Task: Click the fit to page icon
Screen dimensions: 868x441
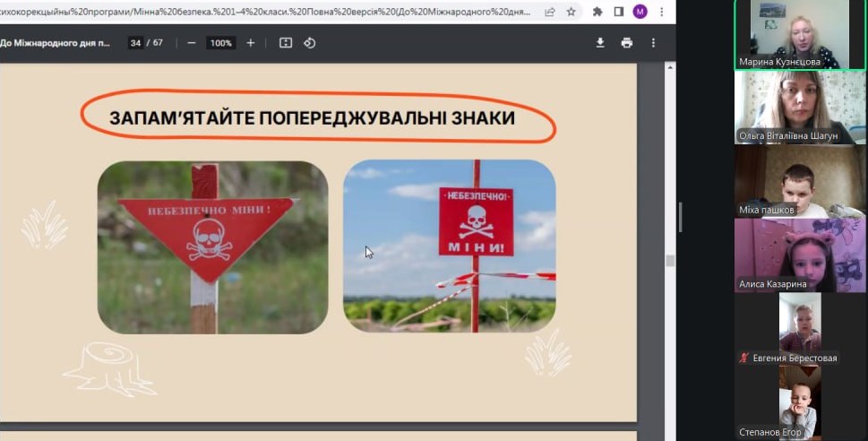Action: click(286, 43)
